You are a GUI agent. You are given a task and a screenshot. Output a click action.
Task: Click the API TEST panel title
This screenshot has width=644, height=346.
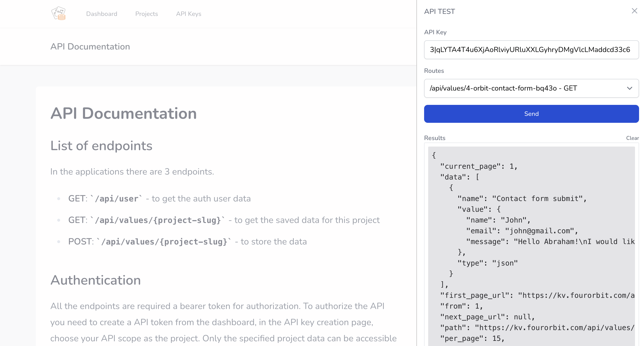(439, 11)
